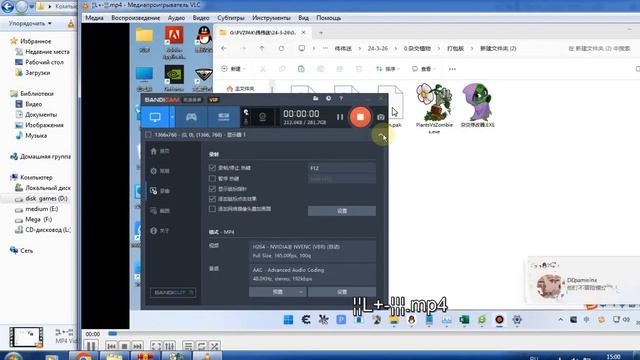Open the view dropdown in video Explorer toolbar

click(423, 69)
